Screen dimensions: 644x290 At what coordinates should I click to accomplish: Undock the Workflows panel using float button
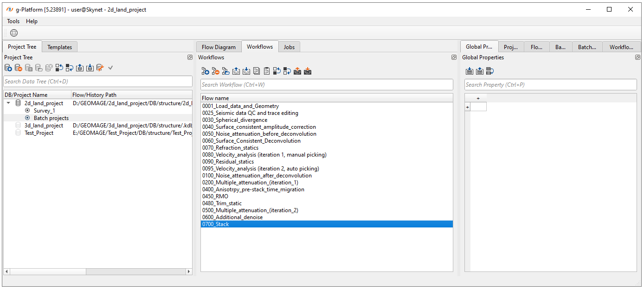pos(454,57)
